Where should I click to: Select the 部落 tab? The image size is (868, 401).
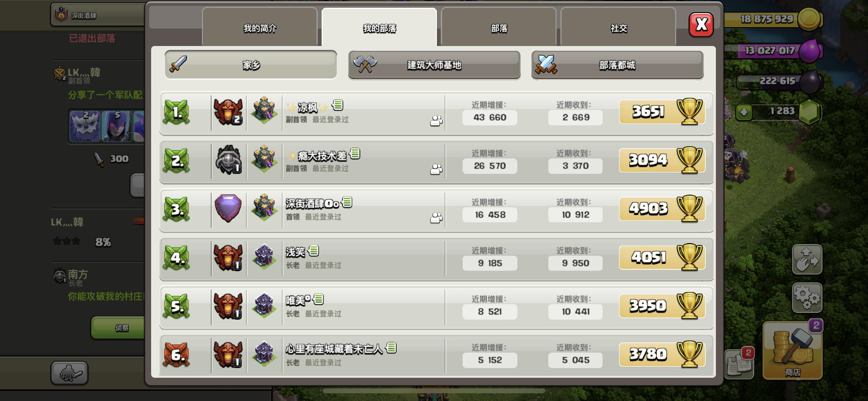[499, 27]
